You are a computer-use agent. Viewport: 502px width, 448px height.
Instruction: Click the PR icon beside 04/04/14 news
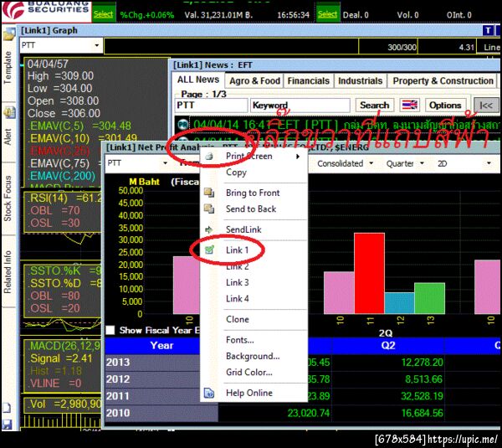pyautogui.click(x=182, y=124)
